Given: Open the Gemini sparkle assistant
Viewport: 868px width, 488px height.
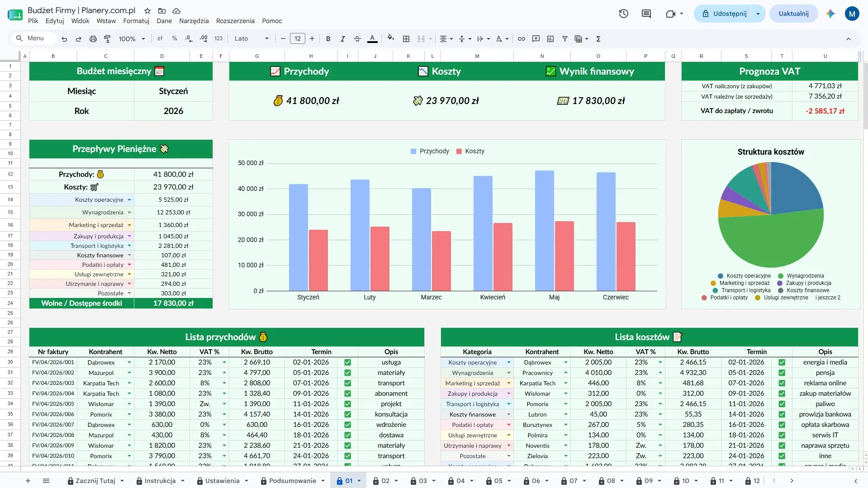Looking at the screenshot, I should 830,14.
